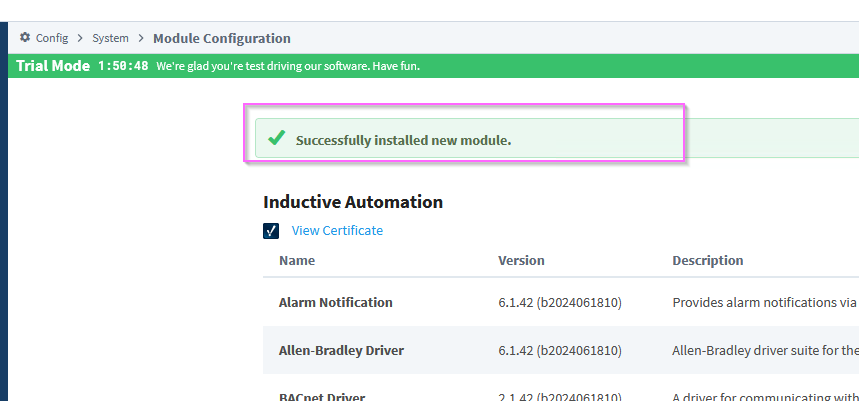
Task: Open the Config breadcrumb link
Action: [x=52, y=38]
